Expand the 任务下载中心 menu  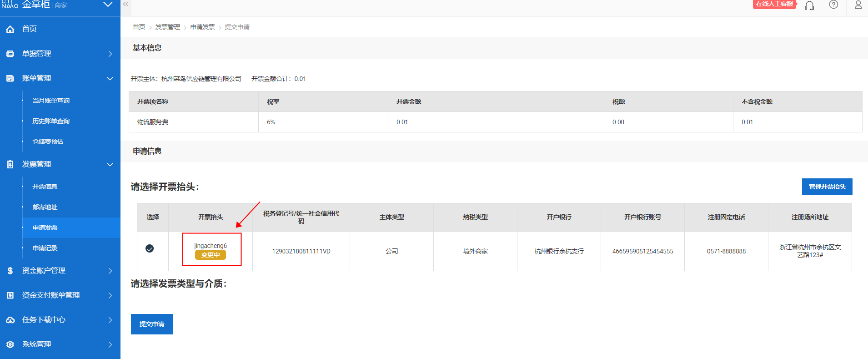click(110, 320)
